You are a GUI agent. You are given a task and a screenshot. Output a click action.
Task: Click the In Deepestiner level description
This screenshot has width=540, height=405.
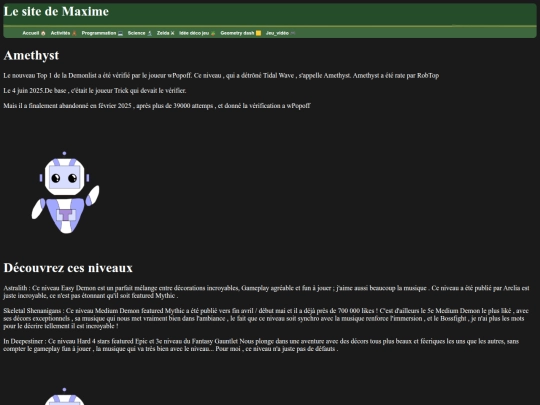tap(261, 345)
